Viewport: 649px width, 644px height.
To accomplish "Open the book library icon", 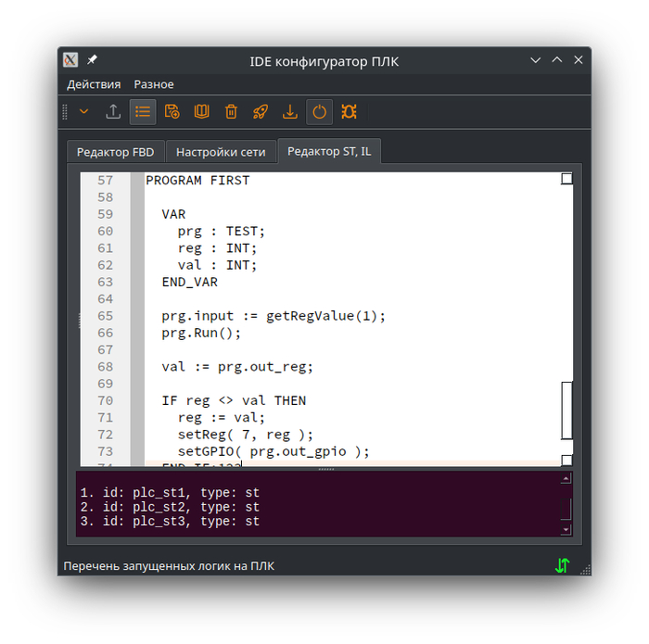I will tap(201, 112).
